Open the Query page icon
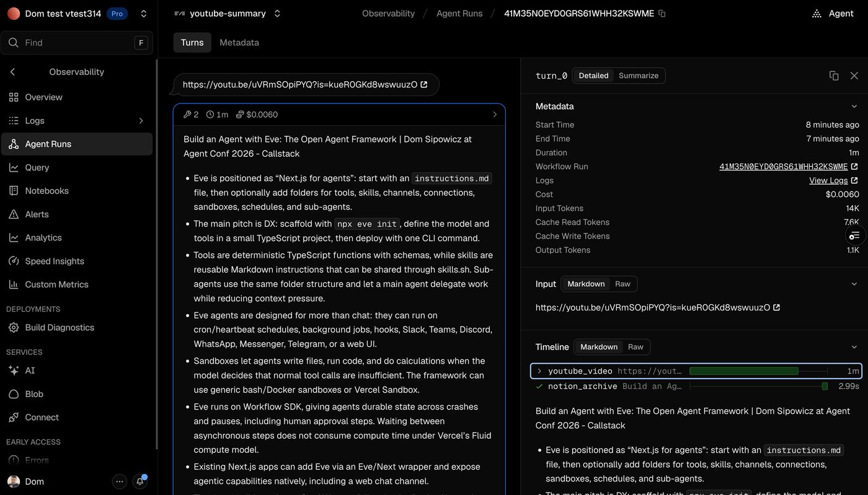This screenshot has width=868, height=495. (14, 167)
